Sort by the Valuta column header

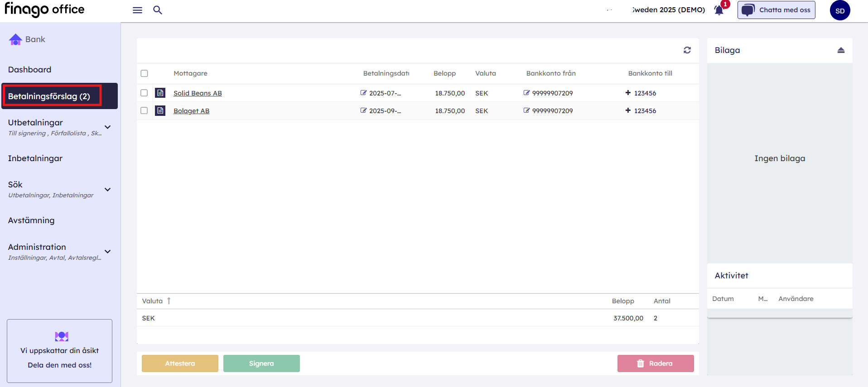tap(153, 301)
